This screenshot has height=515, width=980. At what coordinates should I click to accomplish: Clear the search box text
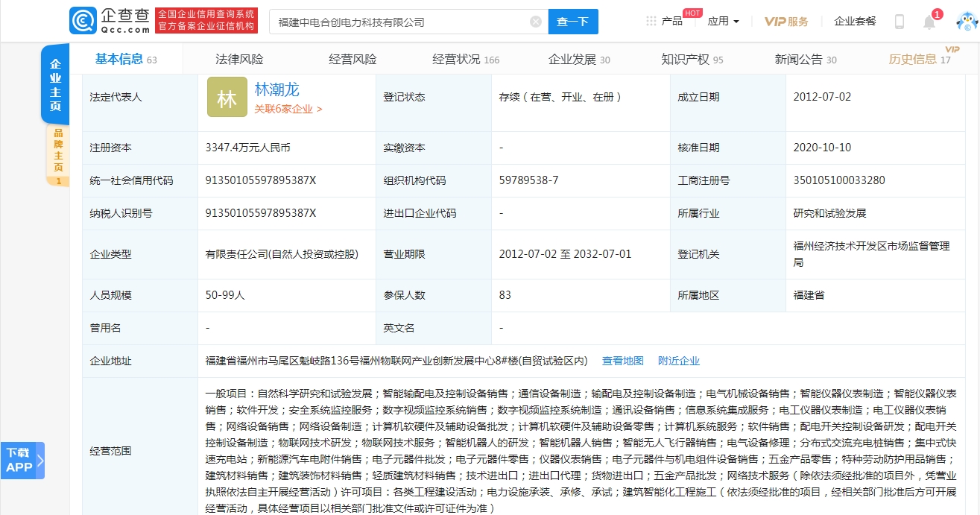click(535, 22)
